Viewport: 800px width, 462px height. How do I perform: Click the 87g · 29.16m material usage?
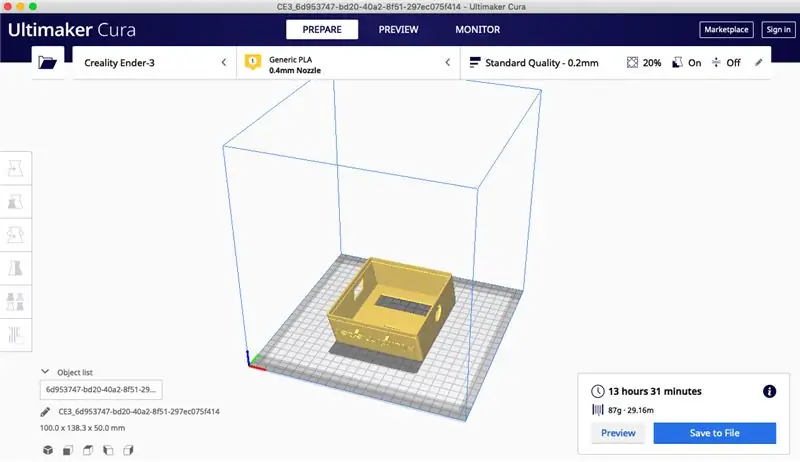(631, 410)
